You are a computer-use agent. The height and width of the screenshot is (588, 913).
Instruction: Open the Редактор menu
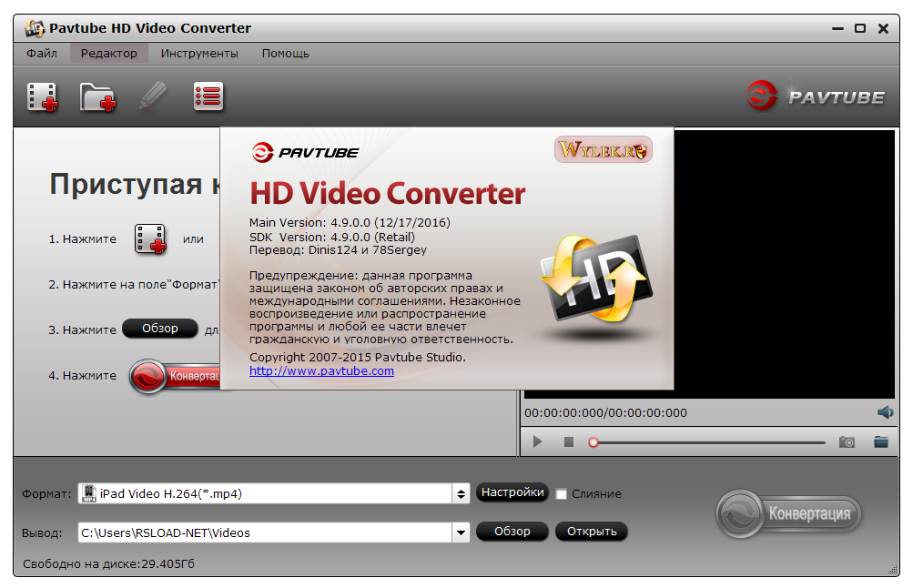coord(109,54)
